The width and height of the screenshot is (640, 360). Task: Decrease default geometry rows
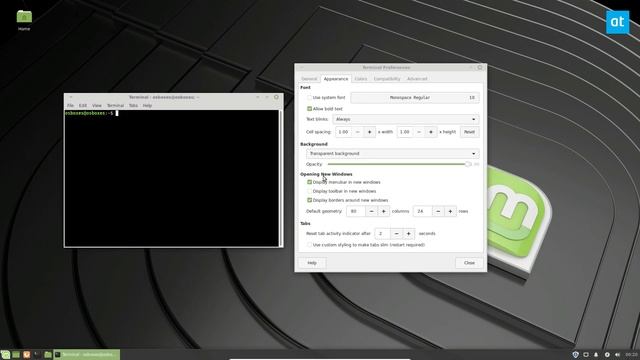438,211
